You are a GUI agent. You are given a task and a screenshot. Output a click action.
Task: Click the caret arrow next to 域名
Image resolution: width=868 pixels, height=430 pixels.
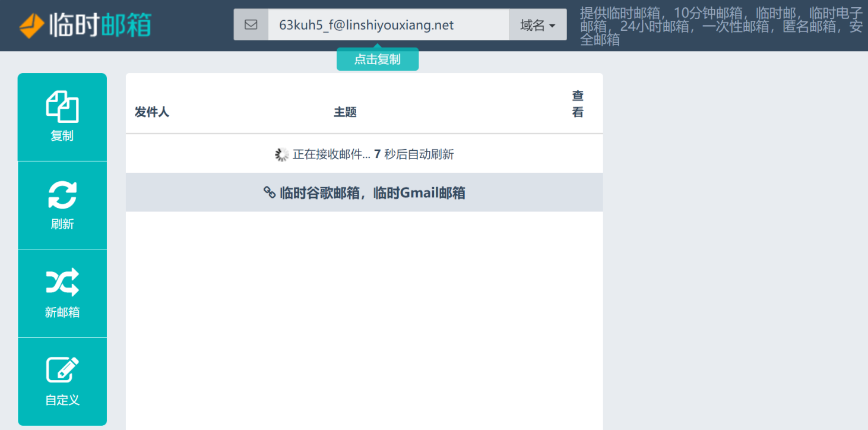coord(552,26)
